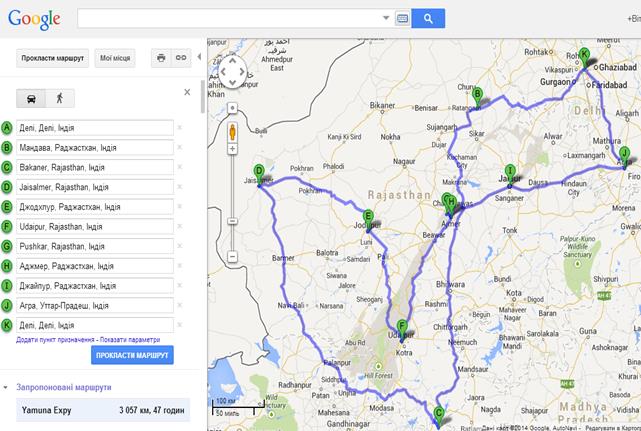The width and height of the screenshot is (641, 431).
Task: Pan map right with navigation arrow
Action: pyautogui.click(x=242, y=72)
